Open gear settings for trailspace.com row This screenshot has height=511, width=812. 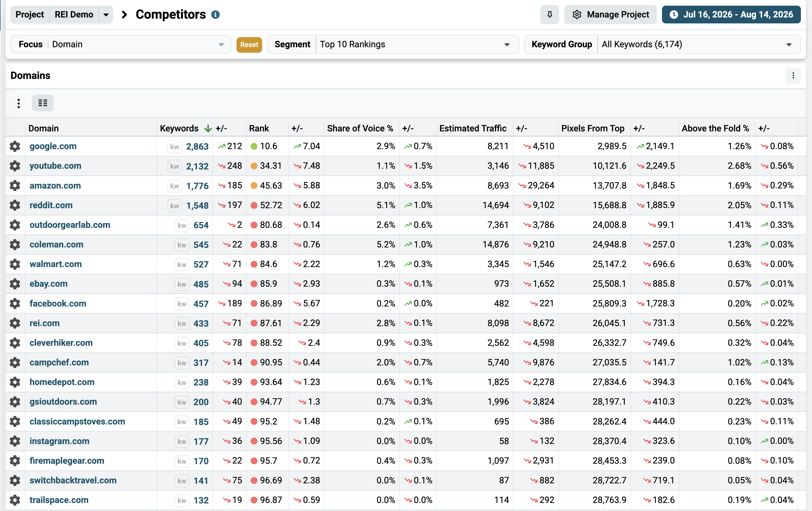pos(15,500)
